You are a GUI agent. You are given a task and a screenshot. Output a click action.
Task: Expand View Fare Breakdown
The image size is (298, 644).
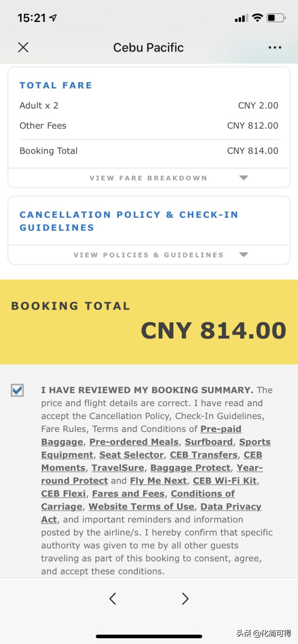tap(148, 178)
